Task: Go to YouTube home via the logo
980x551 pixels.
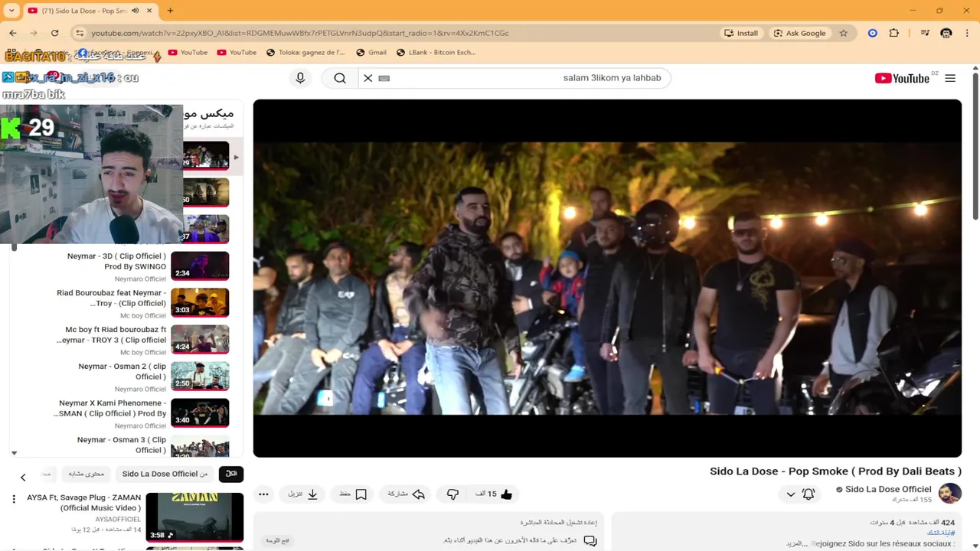Action: coord(902,78)
